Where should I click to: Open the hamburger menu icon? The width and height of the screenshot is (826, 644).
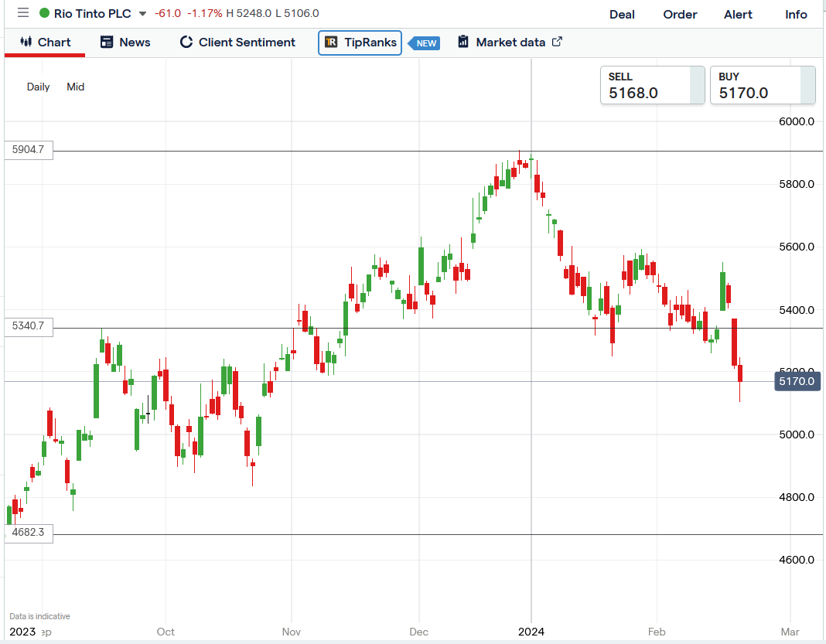click(x=22, y=12)
